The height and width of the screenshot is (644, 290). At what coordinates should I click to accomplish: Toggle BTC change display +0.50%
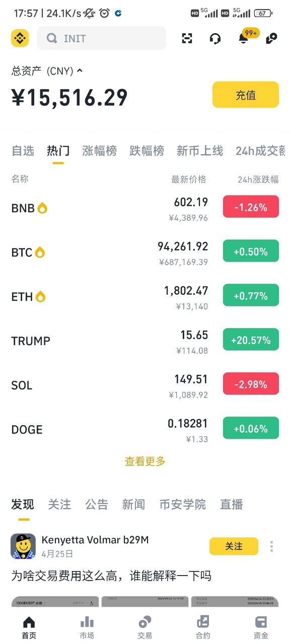[251, 252]
